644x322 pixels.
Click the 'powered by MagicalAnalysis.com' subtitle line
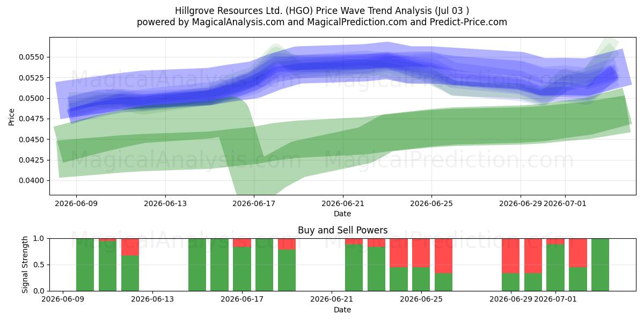(x=322, y=22)
